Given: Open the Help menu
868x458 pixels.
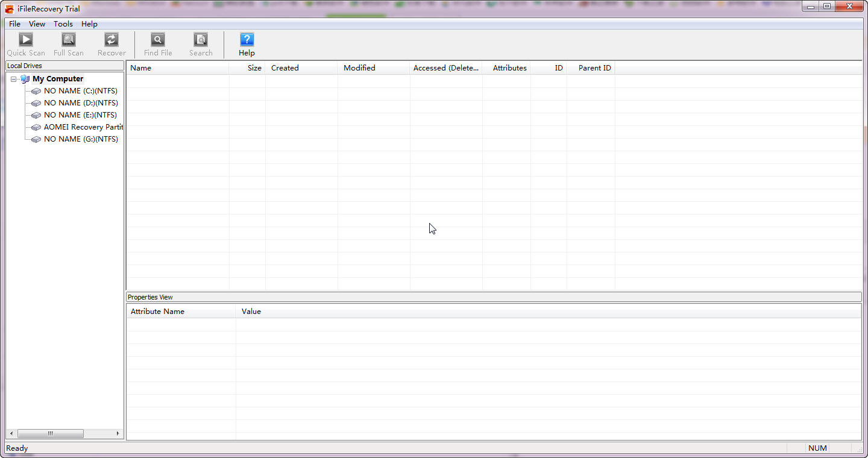Looking at the screenshot, I should click(89, 24).
